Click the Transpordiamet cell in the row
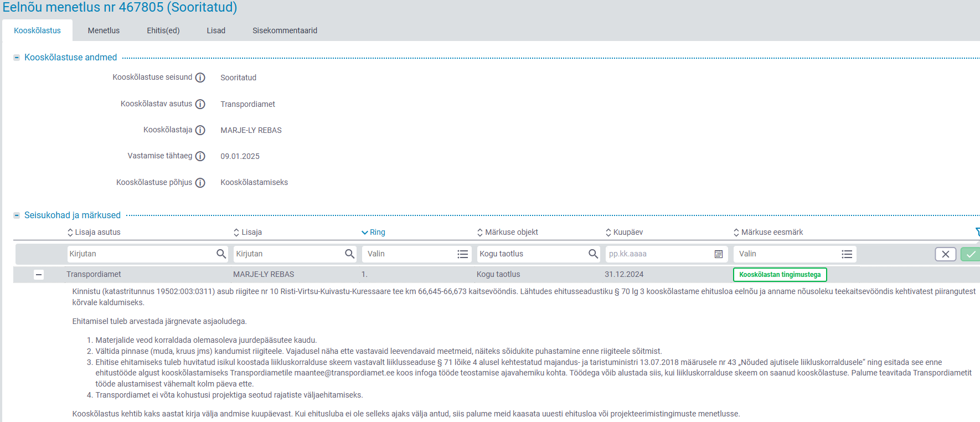The height and width of the screenshot is (422, 980). click(94, 275)
